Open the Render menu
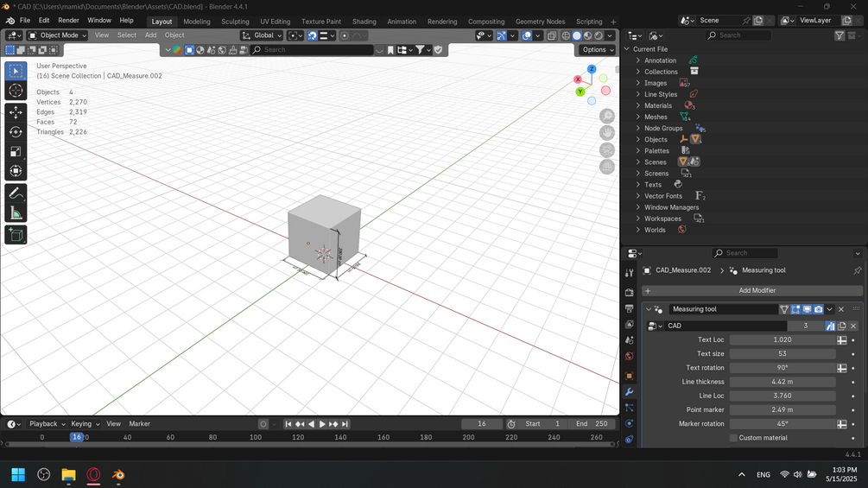The image size is (868, 488). click(x=68, y=21)
